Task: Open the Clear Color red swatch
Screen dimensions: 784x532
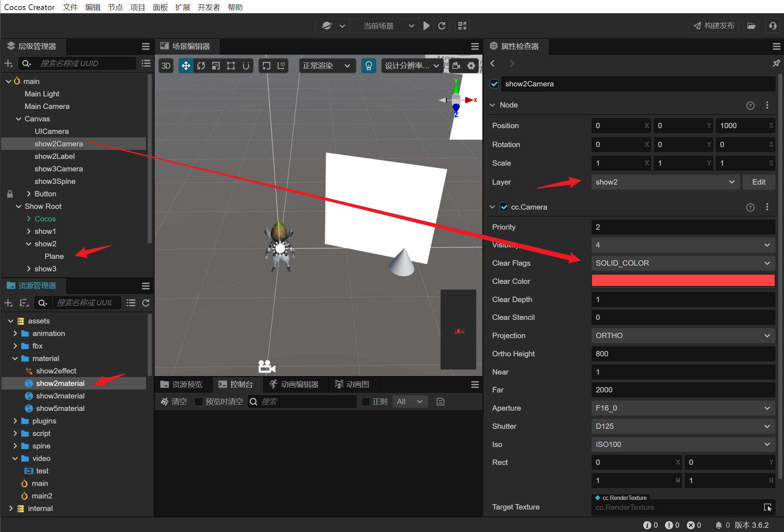Action: pos(683,281)
